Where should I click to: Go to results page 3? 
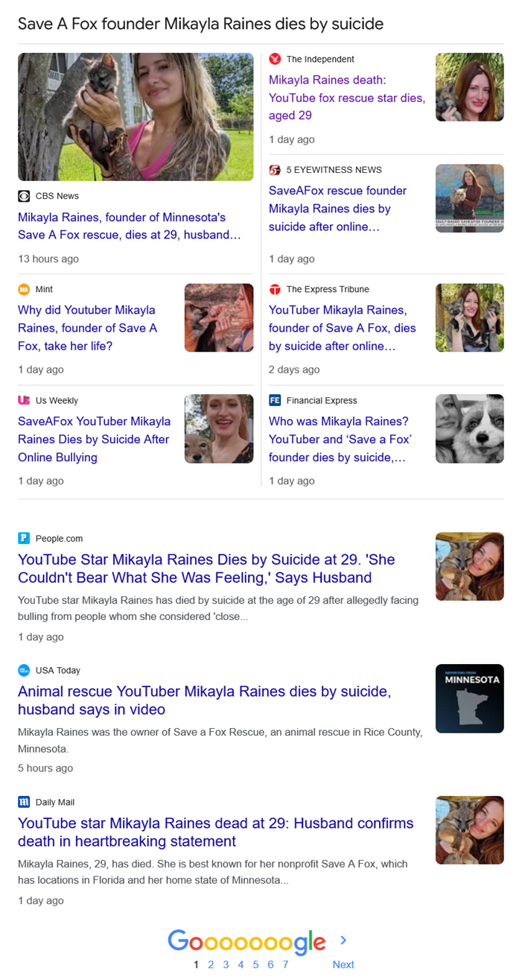(x=226, y=964)
